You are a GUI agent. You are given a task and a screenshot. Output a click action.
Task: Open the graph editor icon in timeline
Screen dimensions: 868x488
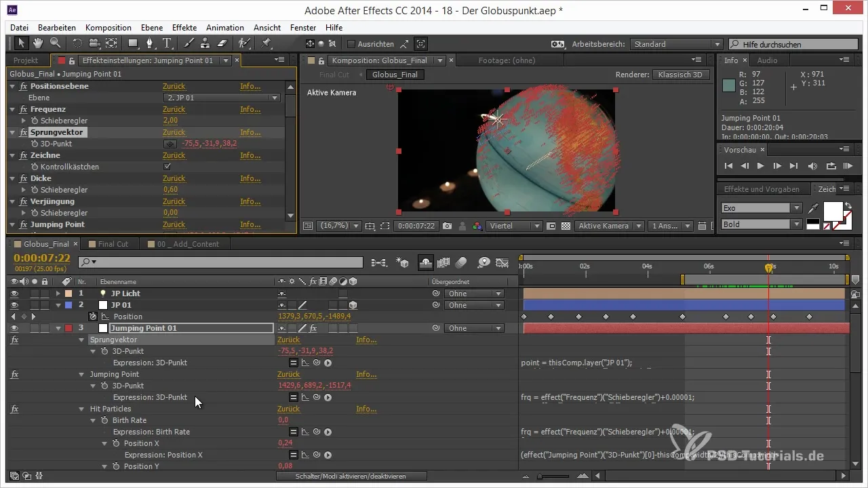[502, 262]
